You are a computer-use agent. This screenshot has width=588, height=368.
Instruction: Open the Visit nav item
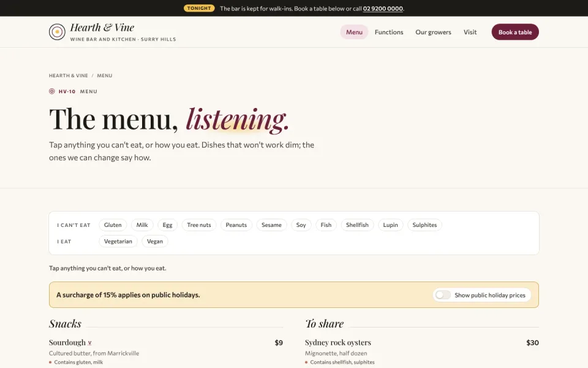[x=470, y=32]
